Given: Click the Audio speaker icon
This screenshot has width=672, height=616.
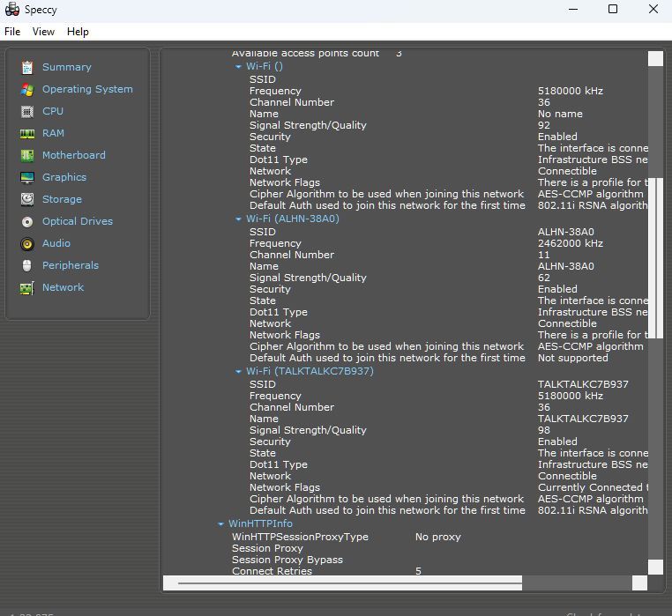Looking at the screenshot, I should [x=27, y=244].
